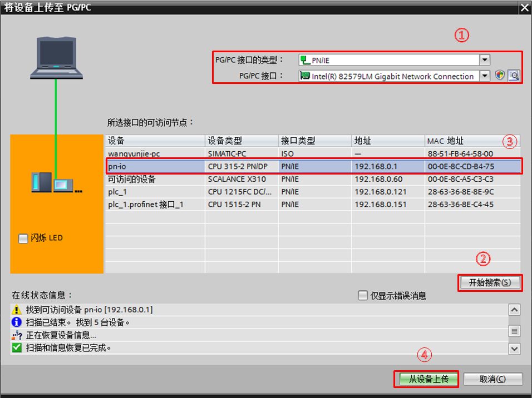Expand the PG/PC 接口 network adapter dropdown
The height and width of the screenshot is (398, 532).
(485, 76)
